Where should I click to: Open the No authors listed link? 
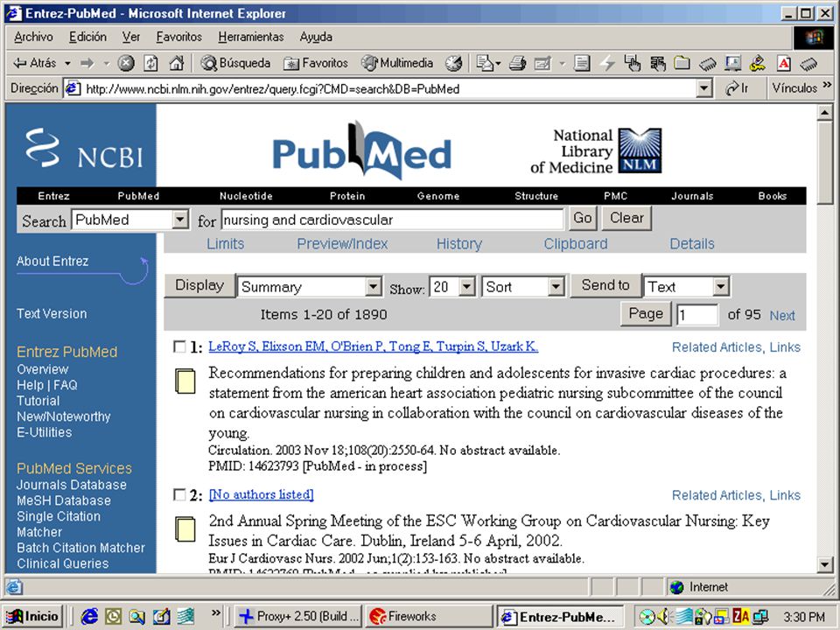[261, 494]
